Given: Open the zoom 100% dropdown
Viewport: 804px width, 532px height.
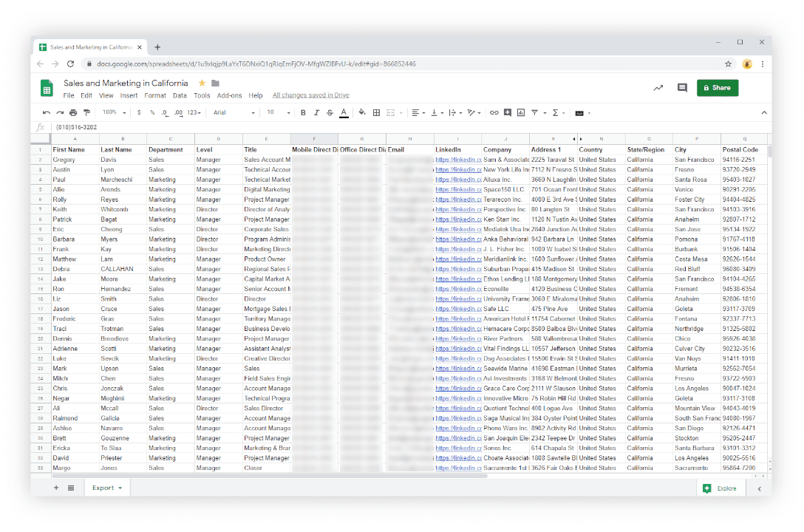Looking at the screenshot, I should (114, 113).
